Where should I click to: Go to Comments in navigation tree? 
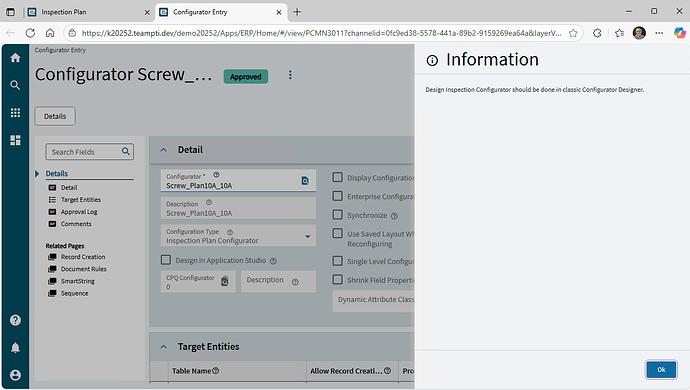(76, 224)
